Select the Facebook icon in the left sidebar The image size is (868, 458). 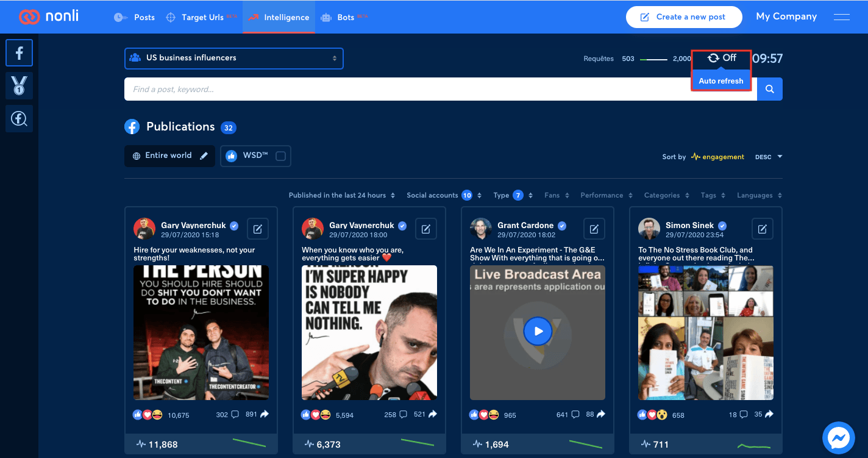19,53
